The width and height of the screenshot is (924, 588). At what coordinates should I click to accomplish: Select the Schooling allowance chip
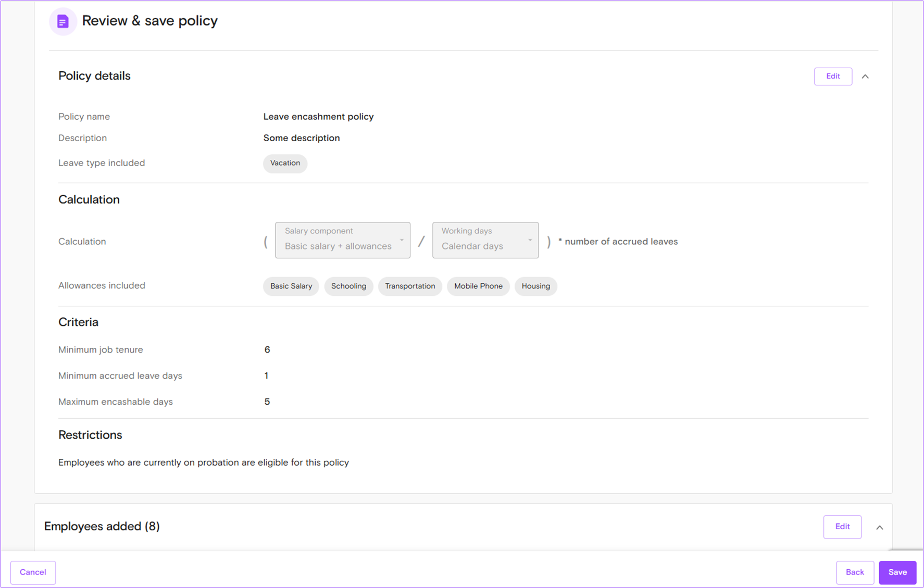(x=348, y=286)
